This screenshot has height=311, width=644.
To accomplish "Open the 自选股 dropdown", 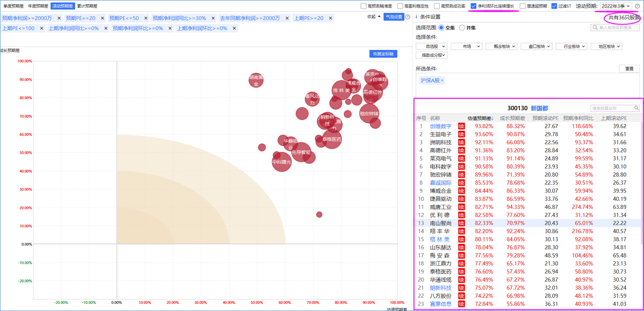I will pyautogui.click(x=432, y=46).
